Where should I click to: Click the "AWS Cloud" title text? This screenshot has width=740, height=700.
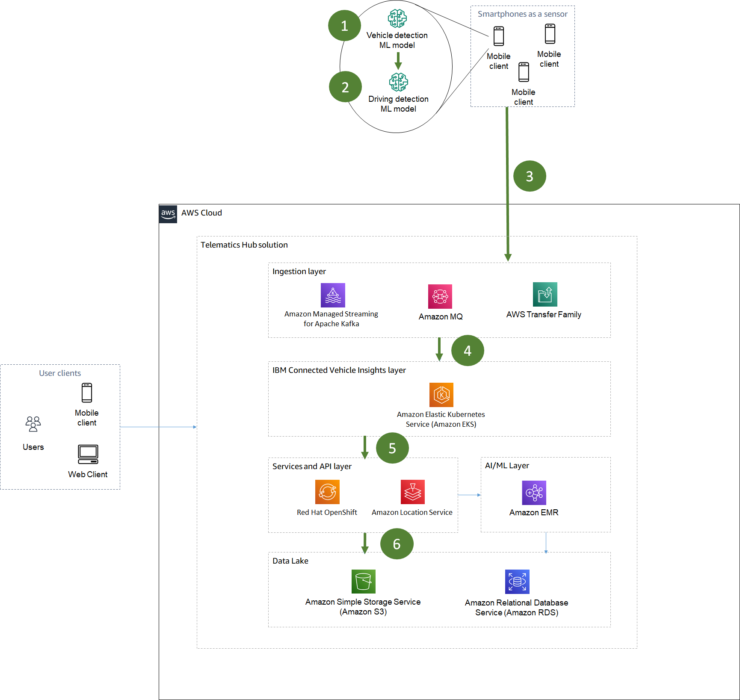click(x=201, y=213)
